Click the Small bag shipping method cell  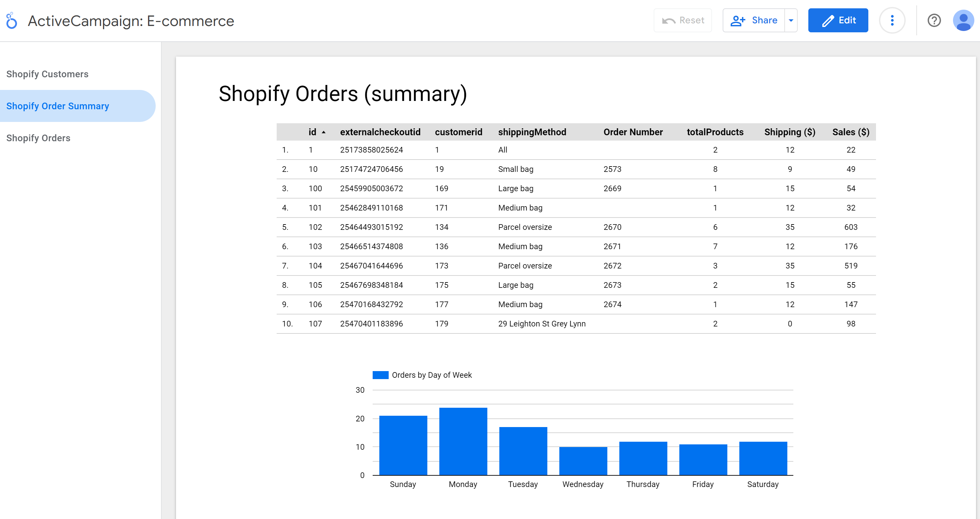(515, 169)
